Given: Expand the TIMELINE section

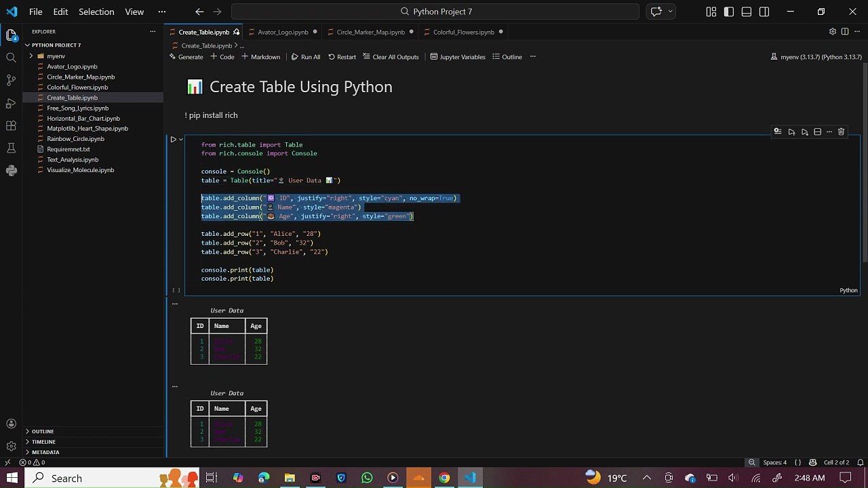Looking at the screenshot, I should coord(43,442).
